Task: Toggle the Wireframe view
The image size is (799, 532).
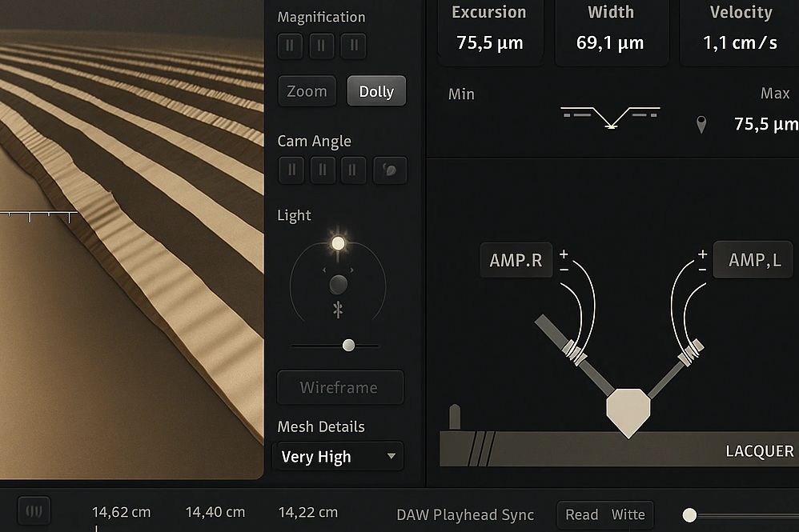Action: (x=339, y=387)
